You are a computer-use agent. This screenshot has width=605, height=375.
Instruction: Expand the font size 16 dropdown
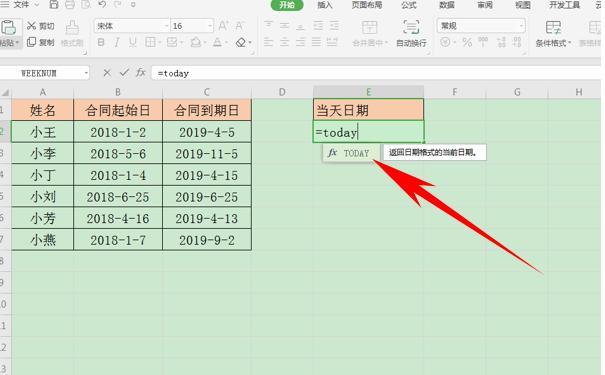(210, 26)
